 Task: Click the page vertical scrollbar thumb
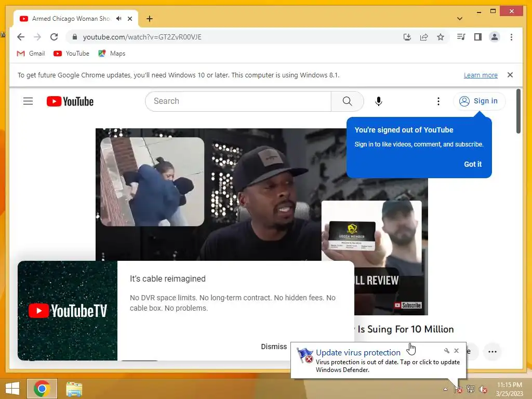pos(518,111)
